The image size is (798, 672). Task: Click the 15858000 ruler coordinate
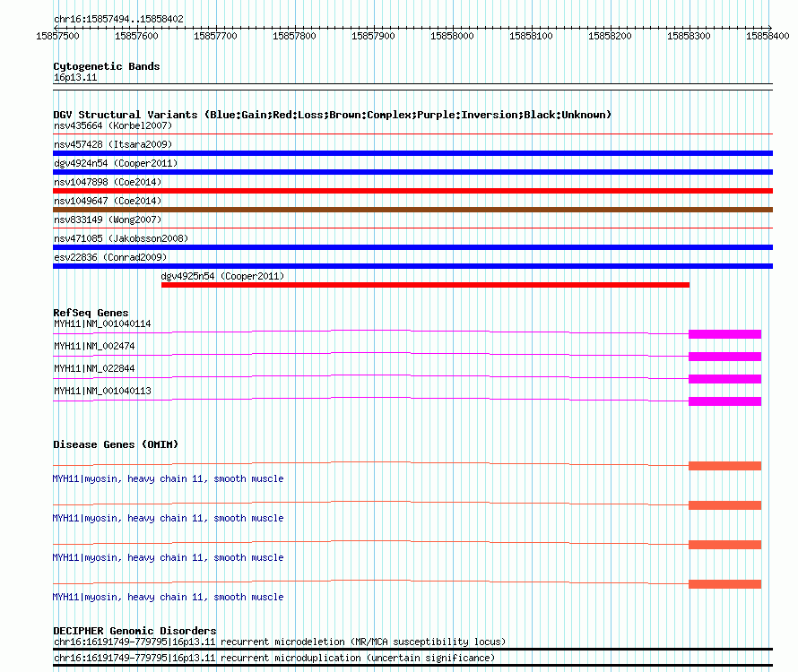[x=452, y=36]
